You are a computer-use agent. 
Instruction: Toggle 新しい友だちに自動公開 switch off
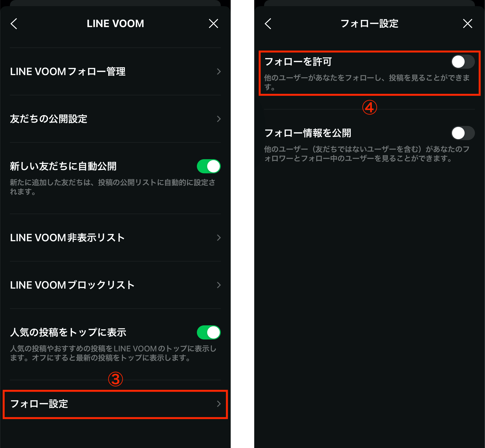point(209,166)
